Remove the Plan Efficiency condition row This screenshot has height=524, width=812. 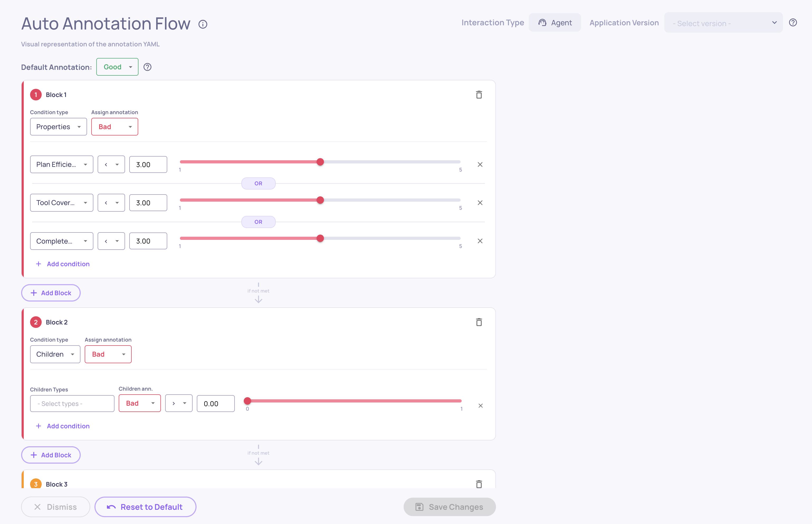[x=480, y=165]
